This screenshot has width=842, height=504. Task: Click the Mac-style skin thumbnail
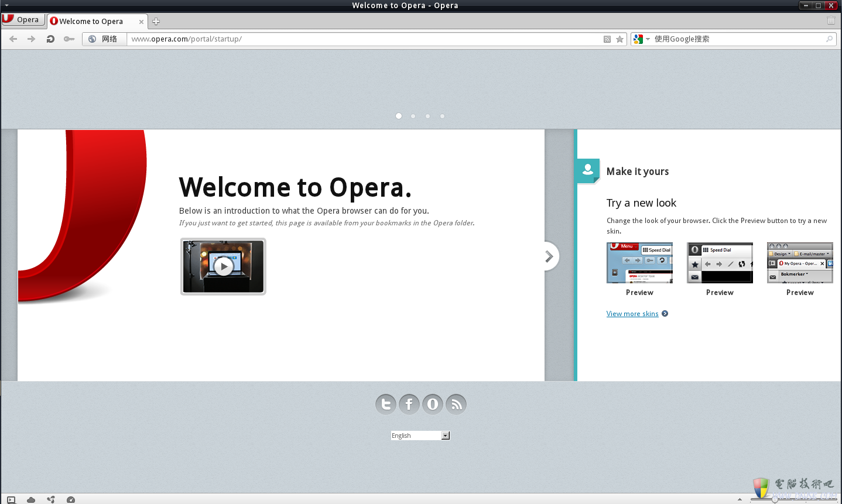(800, 263)
